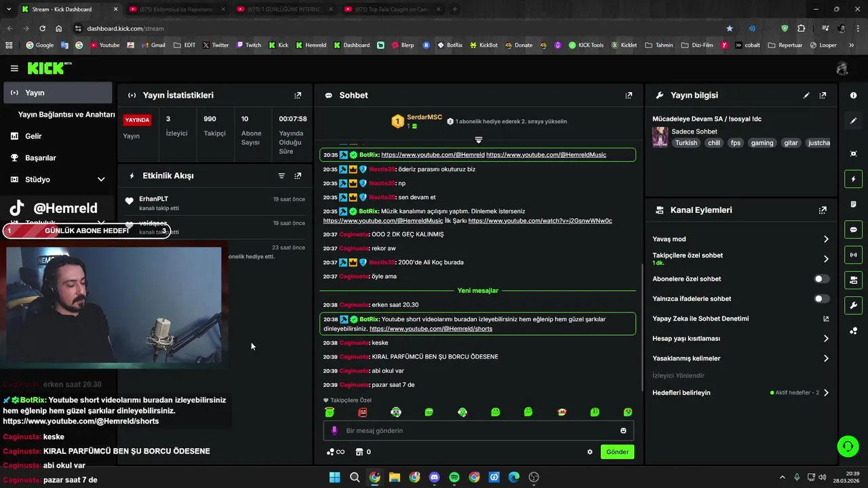Open youtube.com/@Hemreld/shorts link in chat
Image resolution: width=868 pixels, height=488 pixels.
(431, 329)
